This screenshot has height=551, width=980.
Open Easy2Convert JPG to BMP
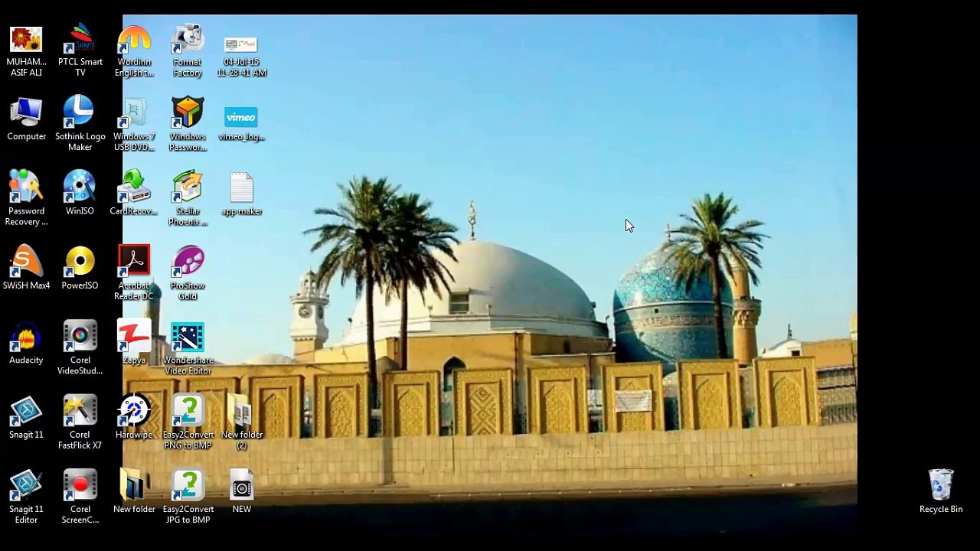point(188,496)
